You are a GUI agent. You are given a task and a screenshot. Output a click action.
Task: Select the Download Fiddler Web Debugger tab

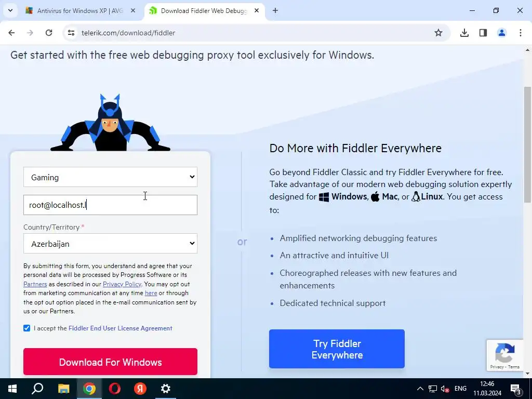204,10
